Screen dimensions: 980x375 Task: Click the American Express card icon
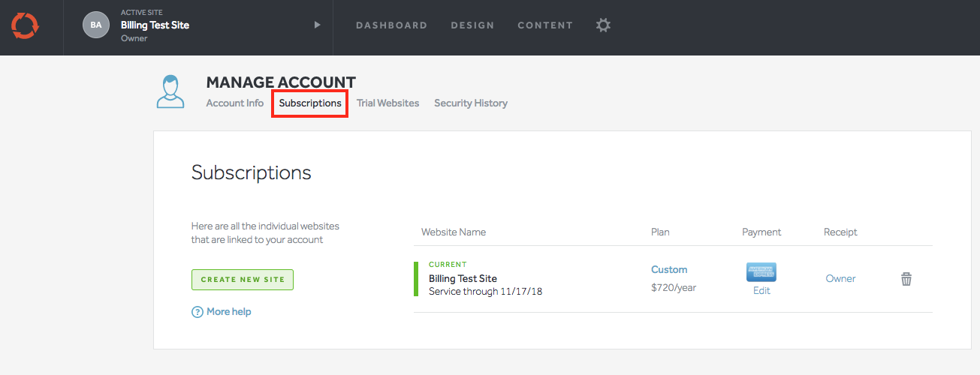click(x=761, y=272)
